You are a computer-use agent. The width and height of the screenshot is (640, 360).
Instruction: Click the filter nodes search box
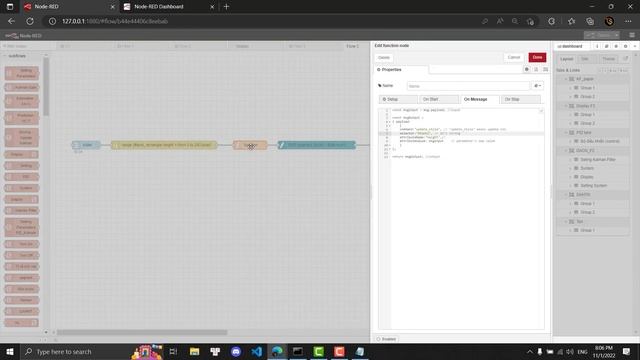point(24,46)
